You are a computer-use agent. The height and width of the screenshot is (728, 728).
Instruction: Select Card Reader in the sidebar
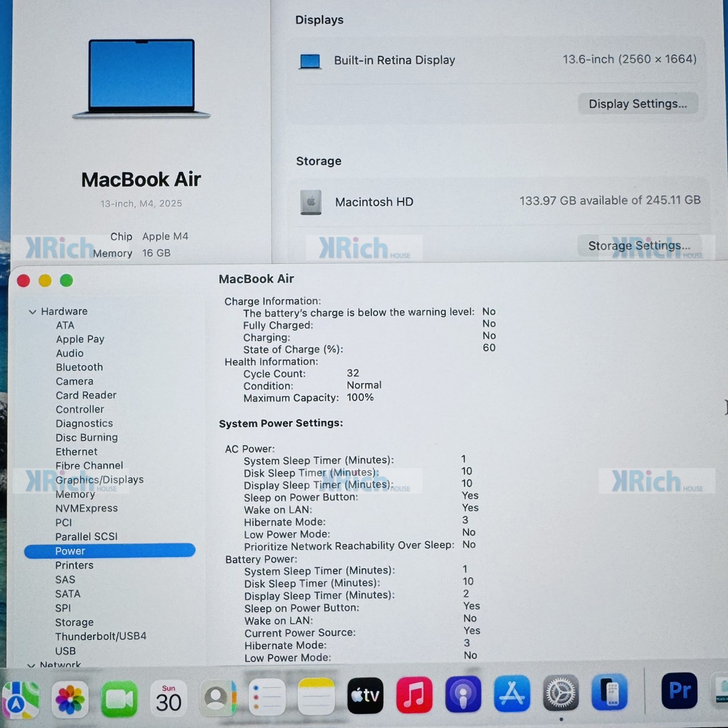click(86, 395)
